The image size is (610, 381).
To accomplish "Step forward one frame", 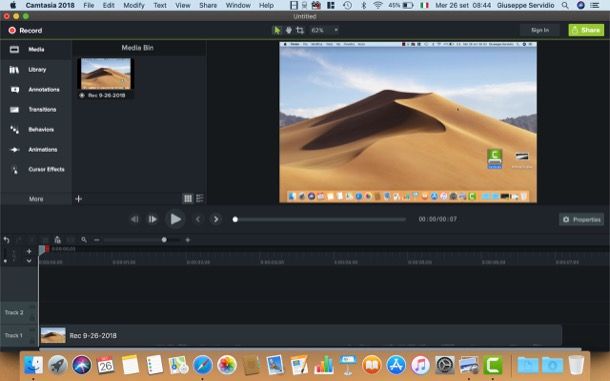I will pyautogui.click(x=153, y=219).
